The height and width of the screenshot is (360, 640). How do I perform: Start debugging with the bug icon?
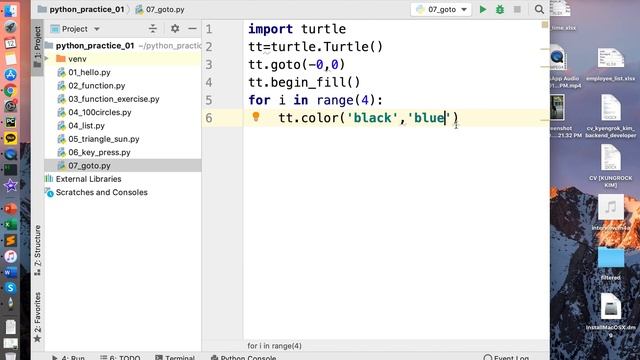click(500, 9)
